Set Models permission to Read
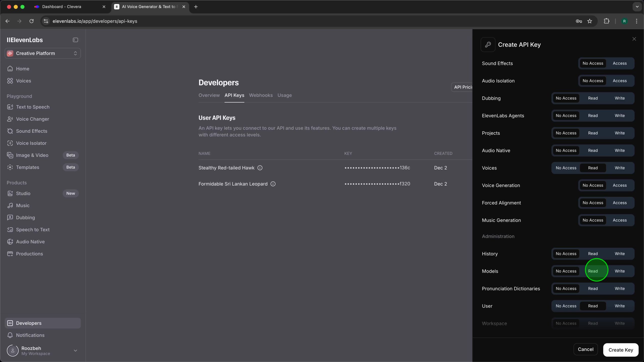Image resolution: width=644 pixels, height=362 pixels. (x=593, y=271)
